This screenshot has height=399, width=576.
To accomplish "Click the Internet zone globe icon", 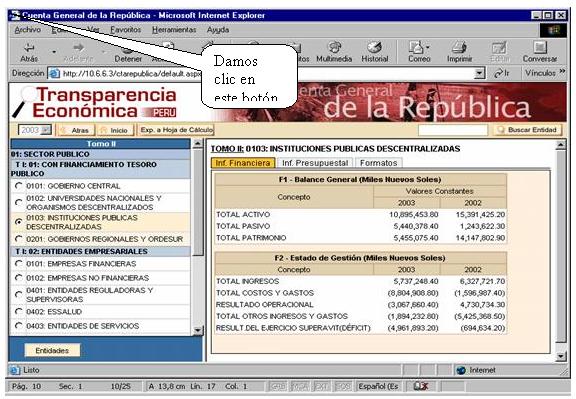I will coord(461,370).
